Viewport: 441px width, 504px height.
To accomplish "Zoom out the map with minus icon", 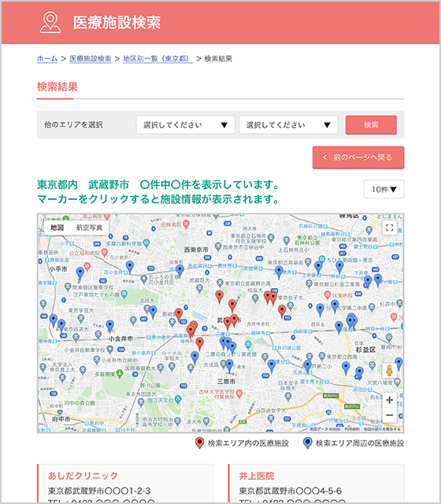I will coord(390,415).
